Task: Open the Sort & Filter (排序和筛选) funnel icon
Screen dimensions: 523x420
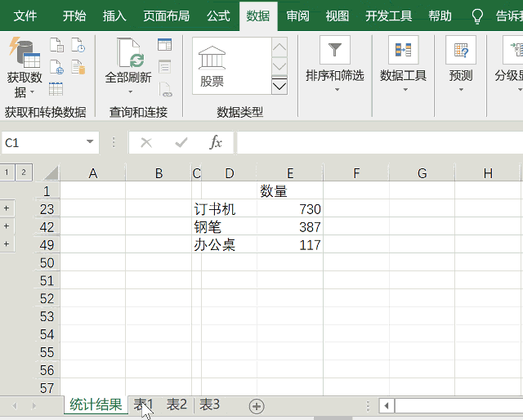Action: [x=335, y=50]
